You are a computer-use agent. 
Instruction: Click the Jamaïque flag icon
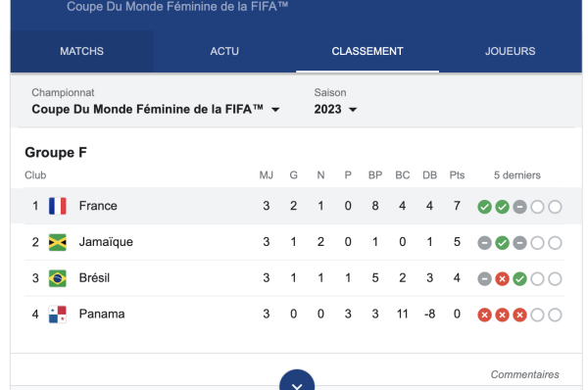58,242
